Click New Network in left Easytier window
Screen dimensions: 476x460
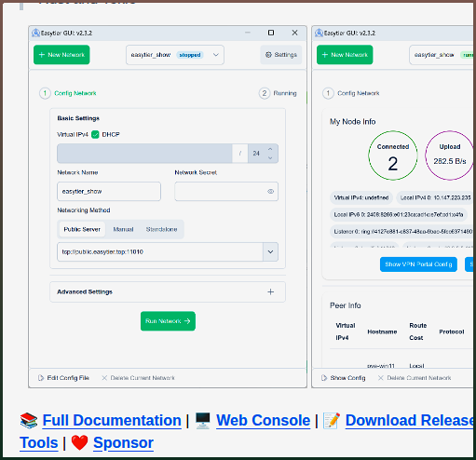61,55
